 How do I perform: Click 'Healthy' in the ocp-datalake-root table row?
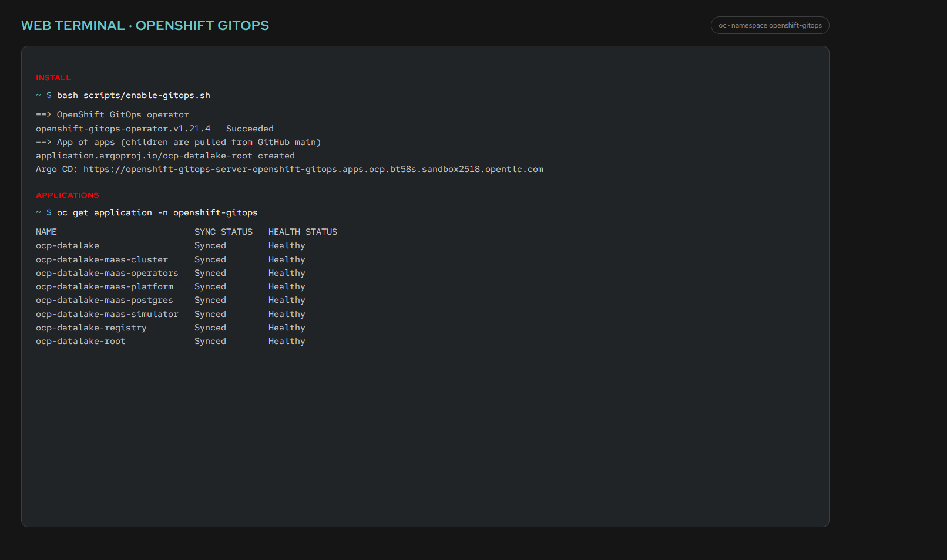pos(287,341)
